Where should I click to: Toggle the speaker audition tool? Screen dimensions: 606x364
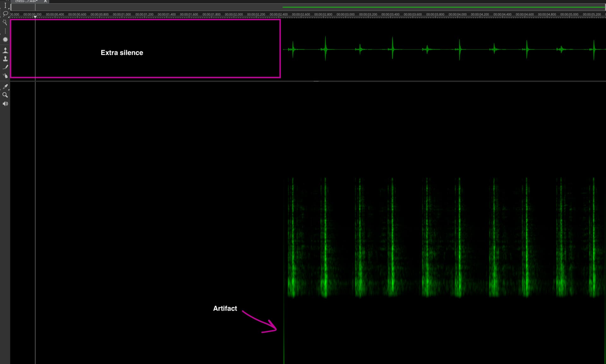click(x=5, y=104)
